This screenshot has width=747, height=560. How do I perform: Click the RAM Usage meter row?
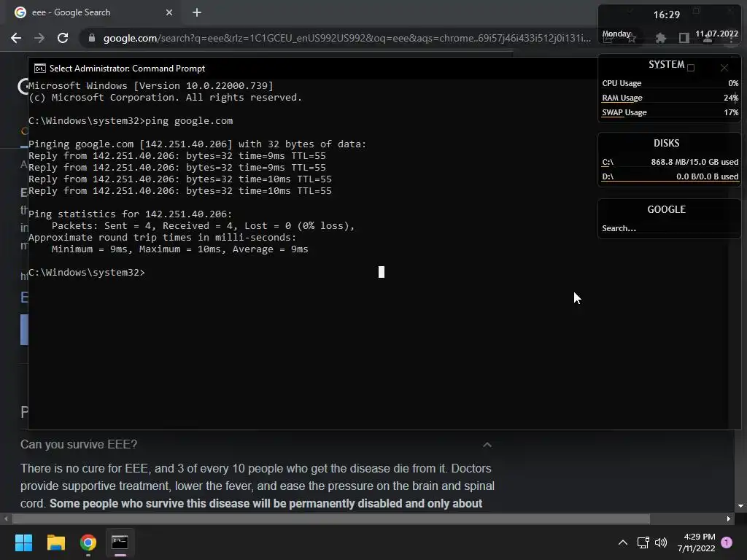pos(670,98)
